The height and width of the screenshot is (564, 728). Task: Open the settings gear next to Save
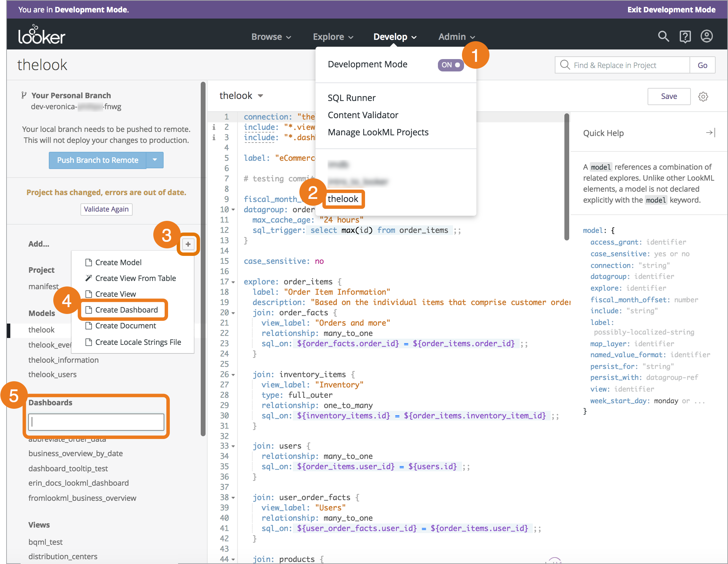(x=703, y=97)
